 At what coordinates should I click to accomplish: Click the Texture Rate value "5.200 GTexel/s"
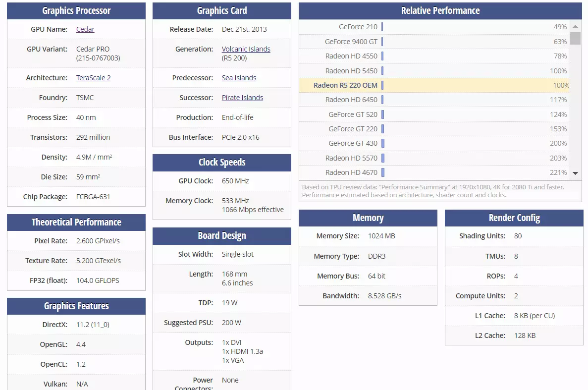[x=98, y=261]
